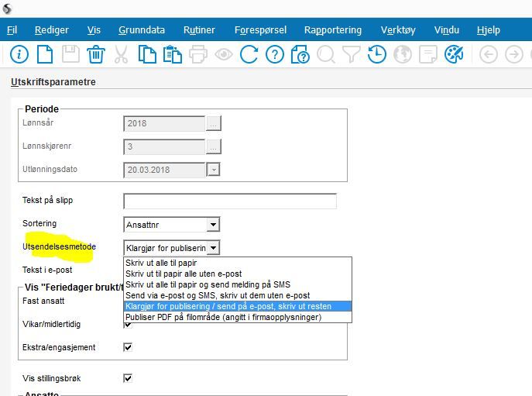Open the Rapportering menu
Viewport: 532px width, 396px height.
tap(333, 30)
